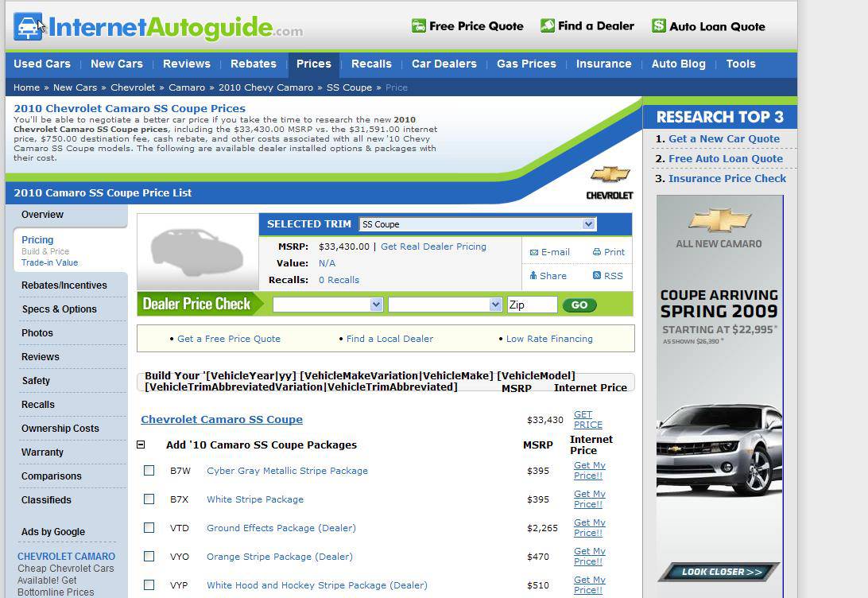Check the Ground Effects Package checkbox
Viewport: 868px width, 598px height.
(149, 528)
